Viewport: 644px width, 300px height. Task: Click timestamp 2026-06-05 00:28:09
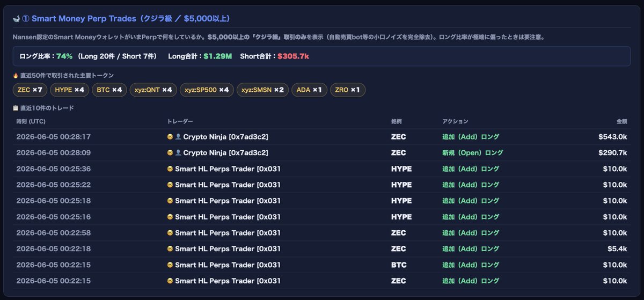53,153
